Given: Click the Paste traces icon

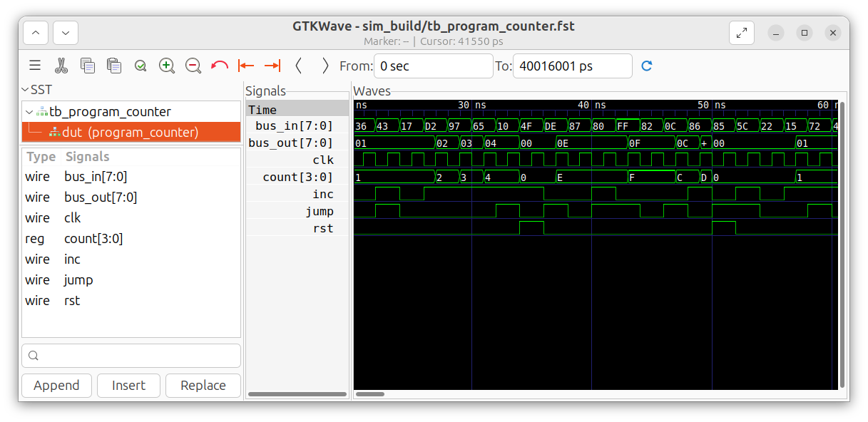Looking at the screenshot, I should click(114, 66).
